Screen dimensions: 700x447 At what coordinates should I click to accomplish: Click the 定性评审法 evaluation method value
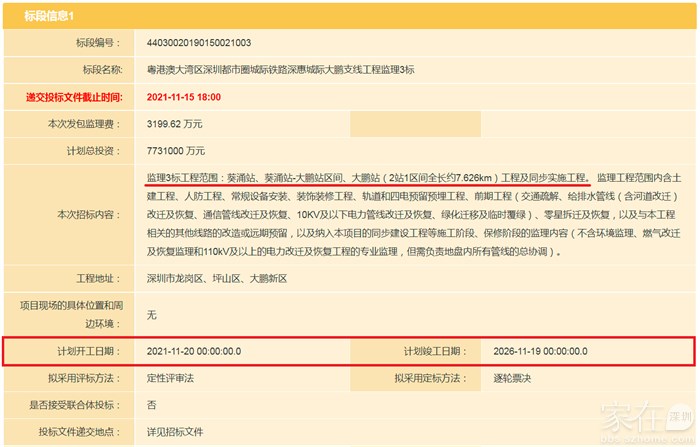[172, 379]
